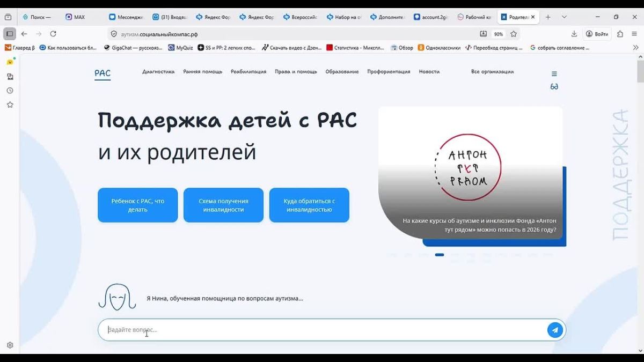The width and height of the screenshot is (644, 362).
Task: Open the browser downloads panel
Action: click(x=574, y=34)
